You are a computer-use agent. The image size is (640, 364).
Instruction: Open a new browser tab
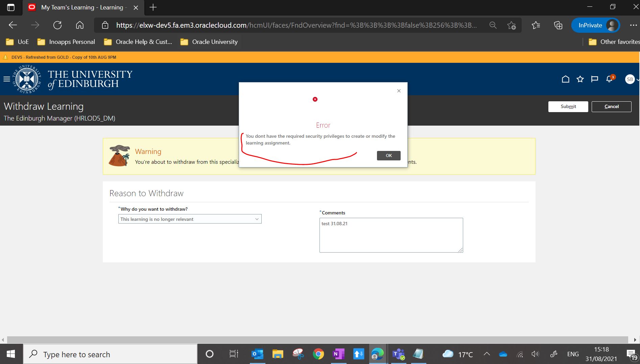(153, 7)
